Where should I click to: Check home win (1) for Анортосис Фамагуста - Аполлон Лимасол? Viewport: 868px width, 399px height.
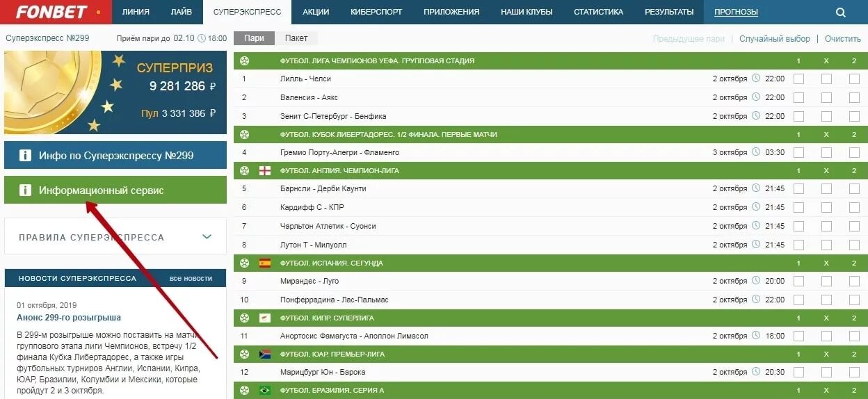[798, 336]
